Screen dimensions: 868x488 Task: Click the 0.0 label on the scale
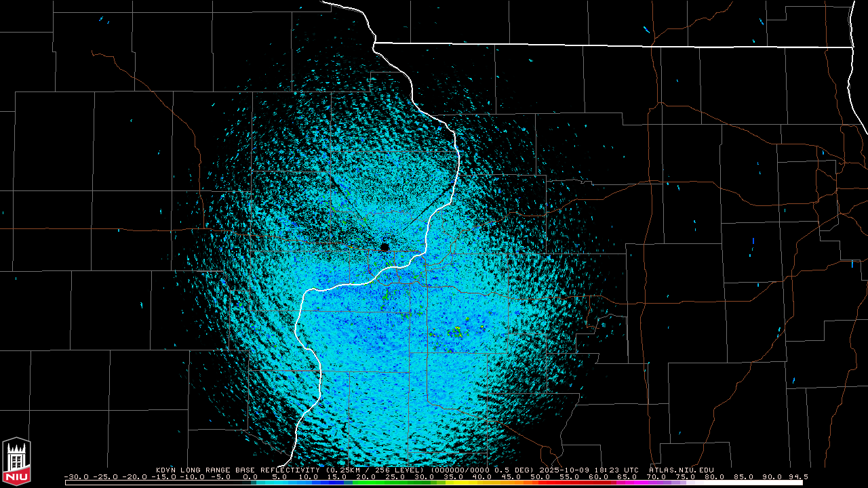tap(250, 476)
